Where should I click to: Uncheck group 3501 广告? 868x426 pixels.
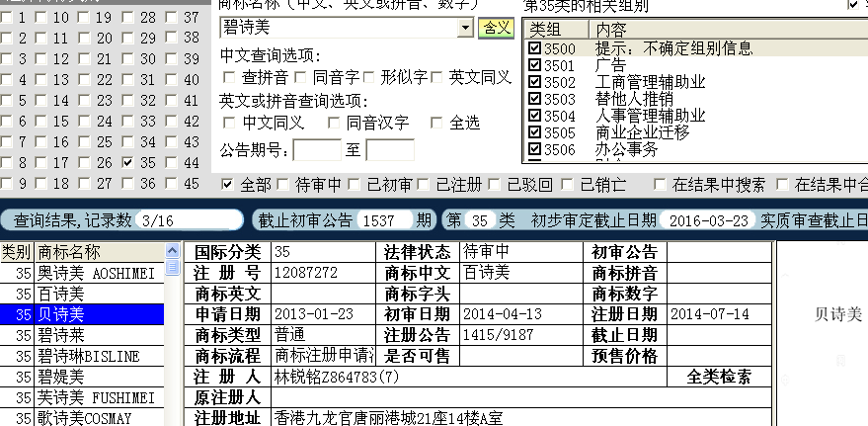(x=534, y=65)
